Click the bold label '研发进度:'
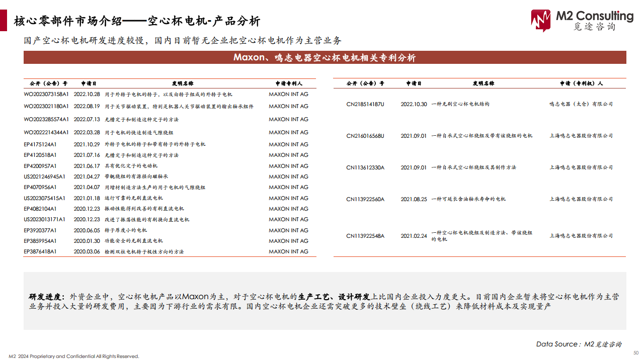This screenshot has width=644, height=362. coord(47,297)
